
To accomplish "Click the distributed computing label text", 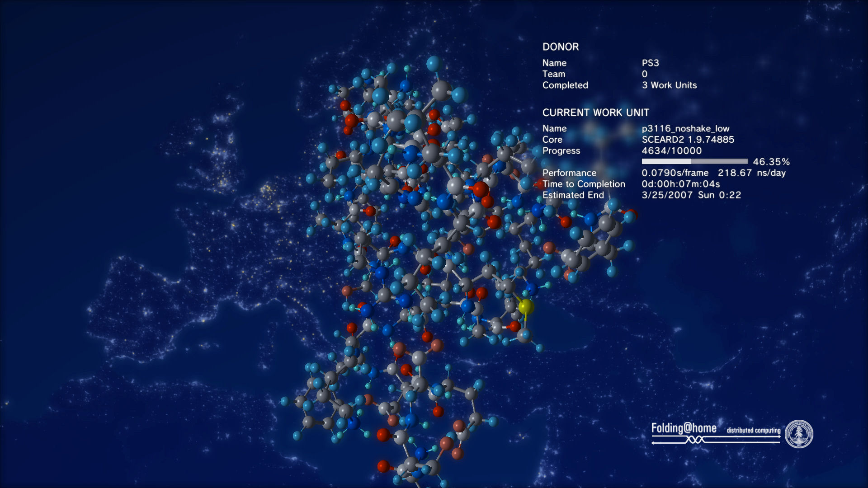I will [x=753, y=430].
